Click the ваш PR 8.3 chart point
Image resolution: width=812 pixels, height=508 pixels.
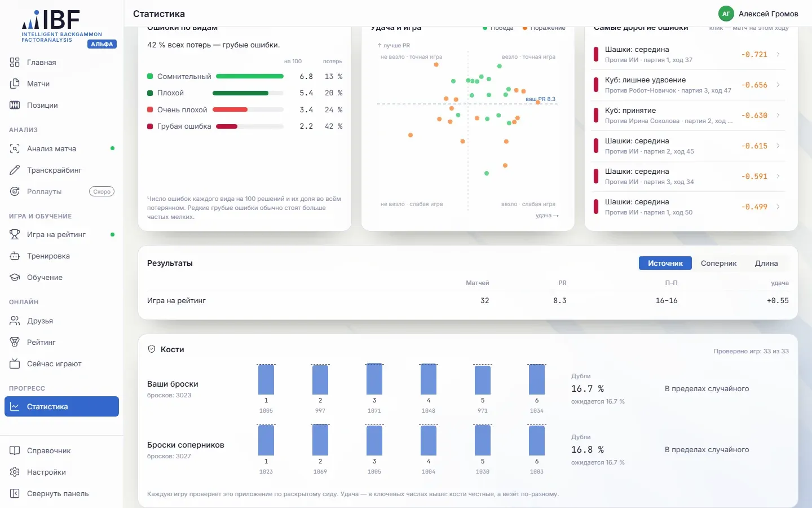[538, 102]
